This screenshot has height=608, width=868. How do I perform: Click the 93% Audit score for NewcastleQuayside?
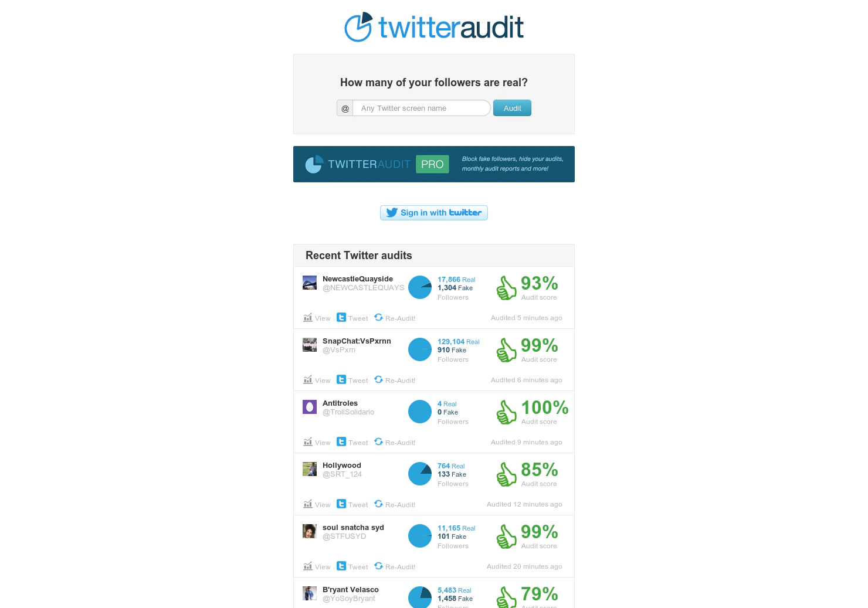tap(539, 284)
